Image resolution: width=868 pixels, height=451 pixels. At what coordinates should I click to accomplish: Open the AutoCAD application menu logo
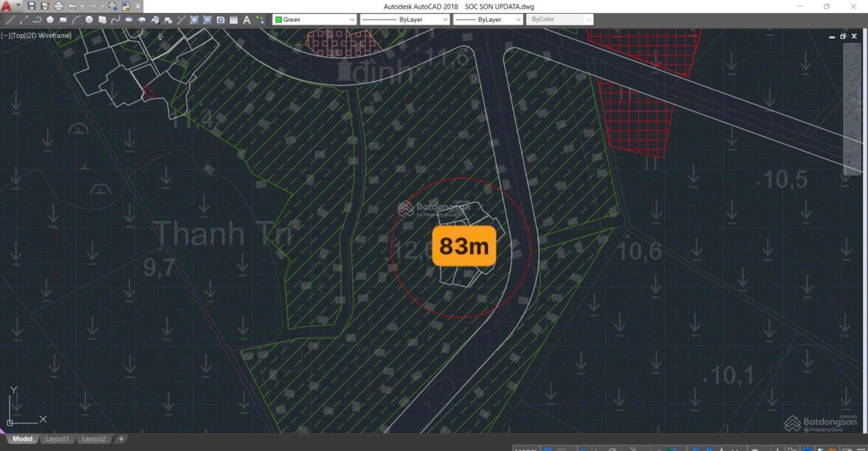click(7, 6)
